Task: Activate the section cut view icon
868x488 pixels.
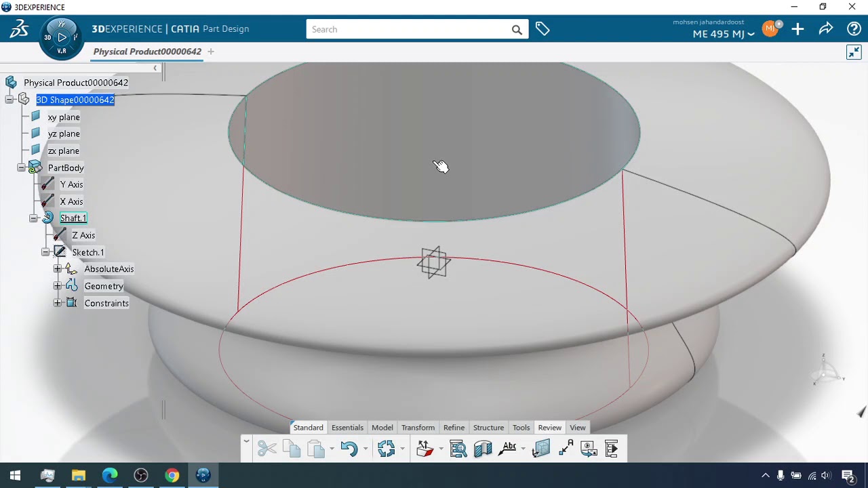Action: pos(483,449)
